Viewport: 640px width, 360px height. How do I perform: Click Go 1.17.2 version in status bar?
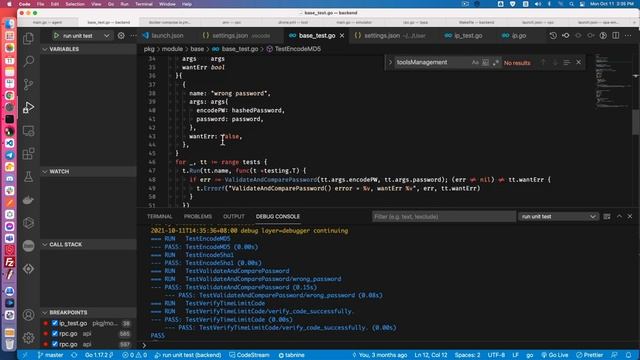coord(99,355)
